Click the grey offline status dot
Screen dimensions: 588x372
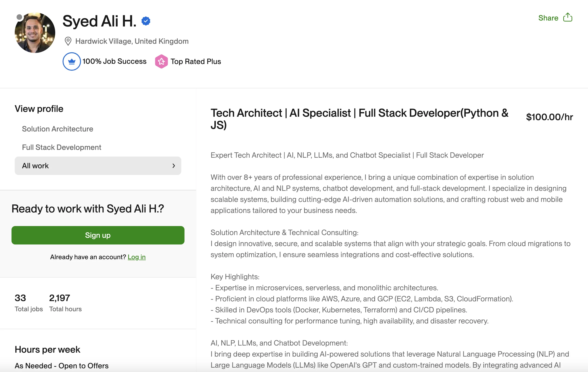pyautogui.click(x=19, y=17)
